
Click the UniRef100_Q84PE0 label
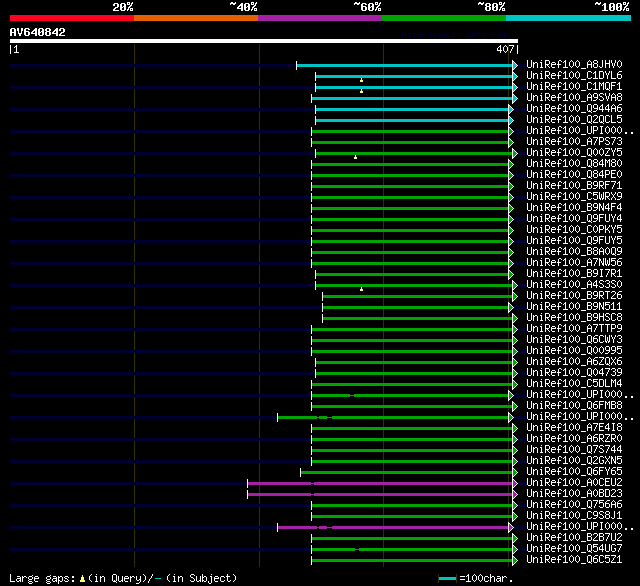[574, 175]
